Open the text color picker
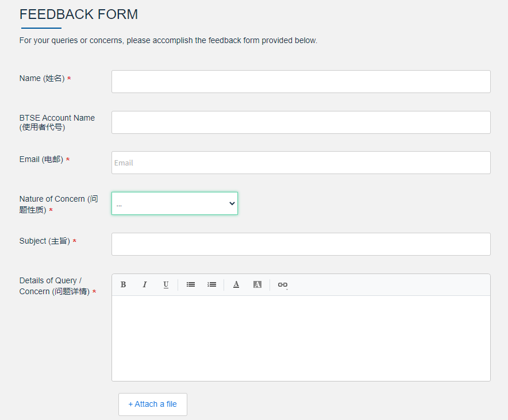The image size is (508, 420). coord(236,284)
